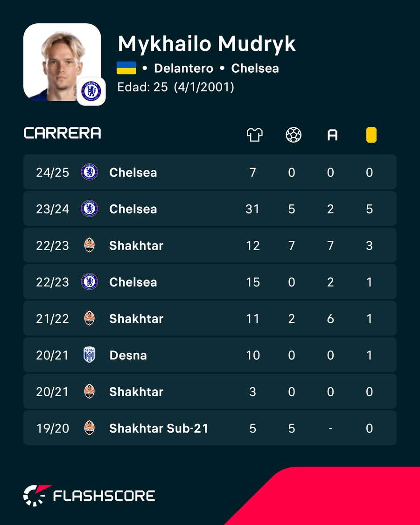Click the Chelsea team link in header
This screenshot has height=525, width=420.
(255, 68)
